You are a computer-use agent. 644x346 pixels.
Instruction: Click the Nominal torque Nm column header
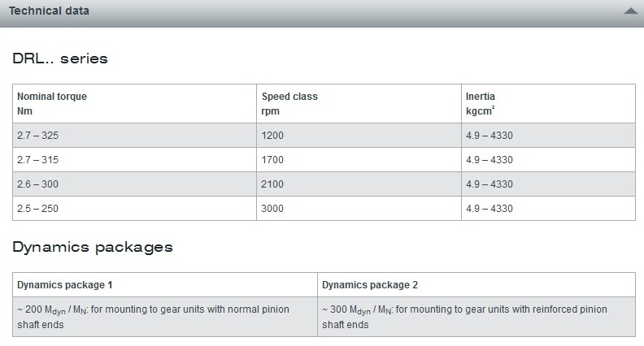pyautogui.click(x=134, y=104)
